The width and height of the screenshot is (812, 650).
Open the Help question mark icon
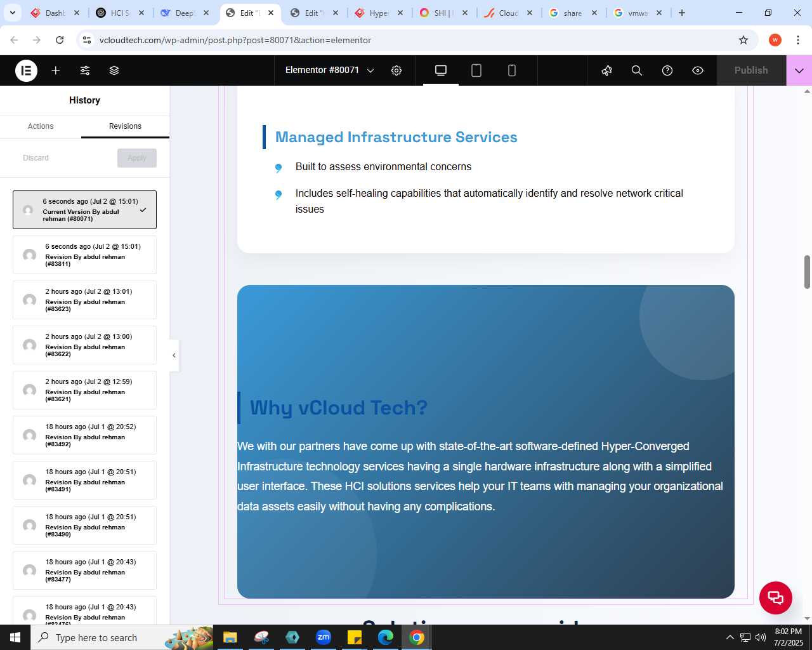point(667,70)
